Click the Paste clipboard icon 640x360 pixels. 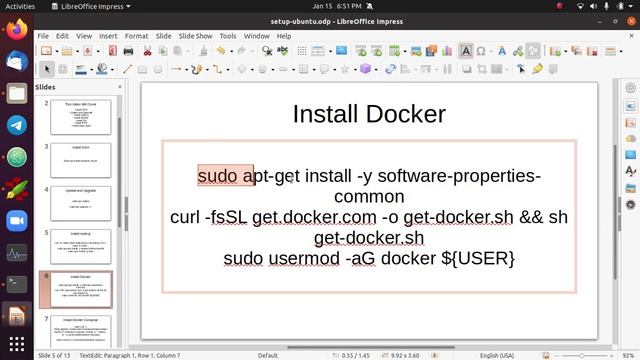pyautogui.click(x=178, y=51)
